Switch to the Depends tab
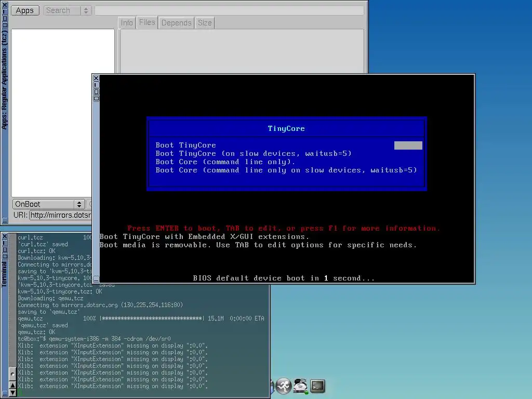The image size is (532, 399). (x=176, y=23)
